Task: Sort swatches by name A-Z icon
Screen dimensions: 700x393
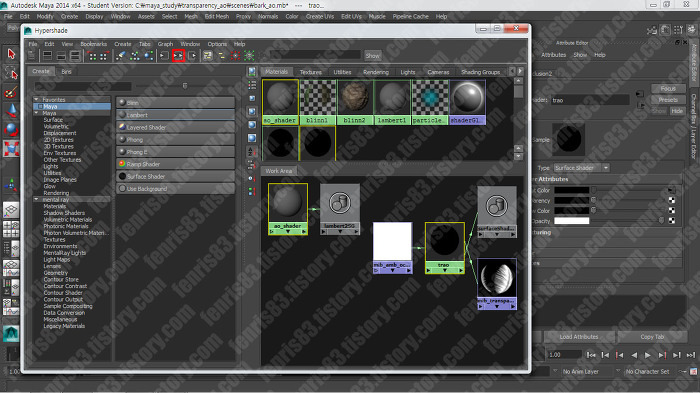Action: tap(252, 151)
